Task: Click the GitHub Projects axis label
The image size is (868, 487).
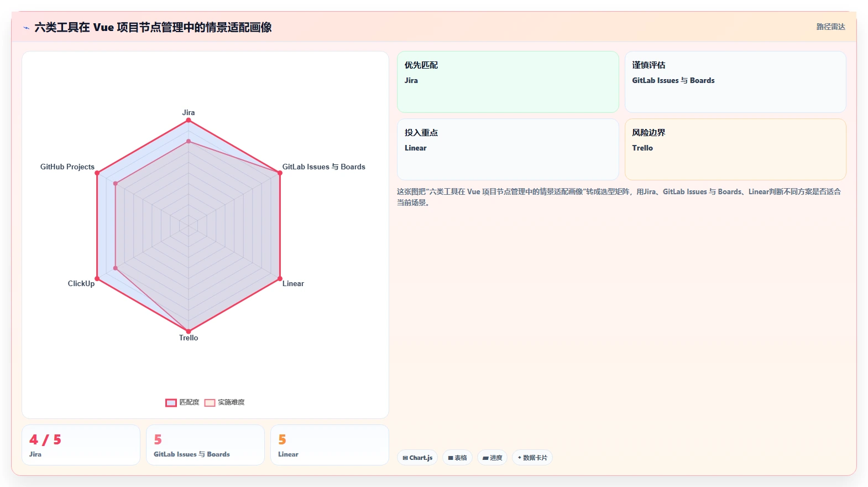Action: pyautogui.click(x=67, y=167)
